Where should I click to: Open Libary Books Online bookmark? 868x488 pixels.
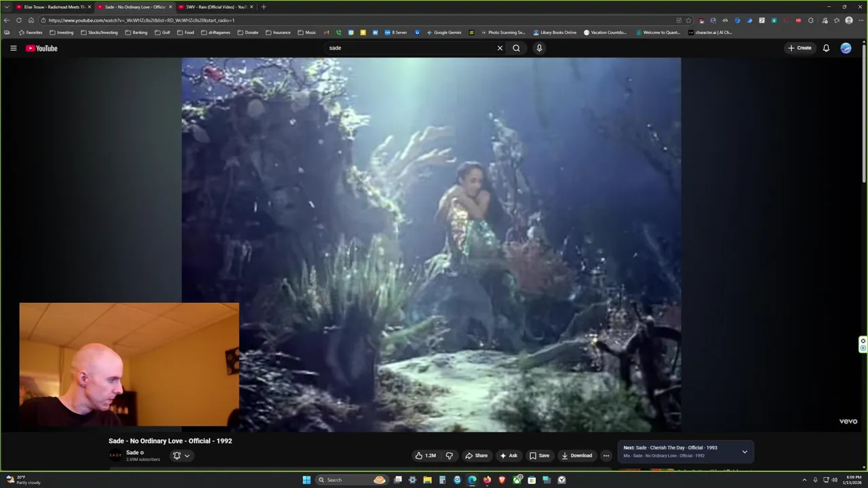click(555, 33)
